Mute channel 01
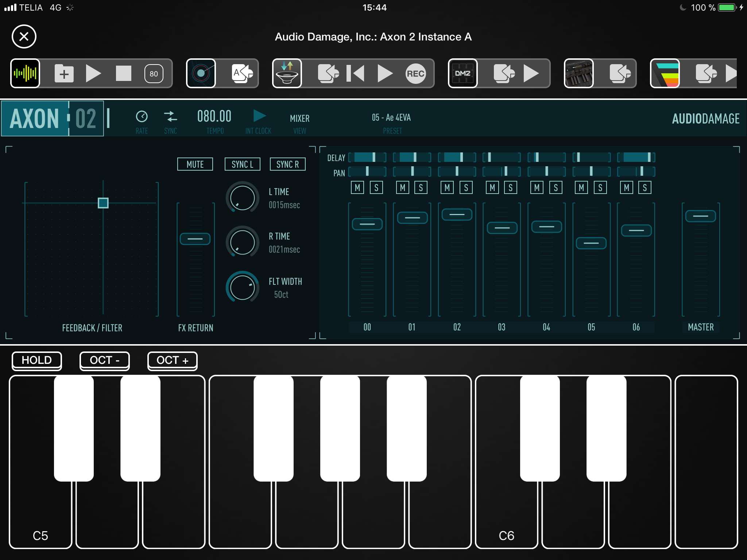The image size is (747, 560). [403, 188]
